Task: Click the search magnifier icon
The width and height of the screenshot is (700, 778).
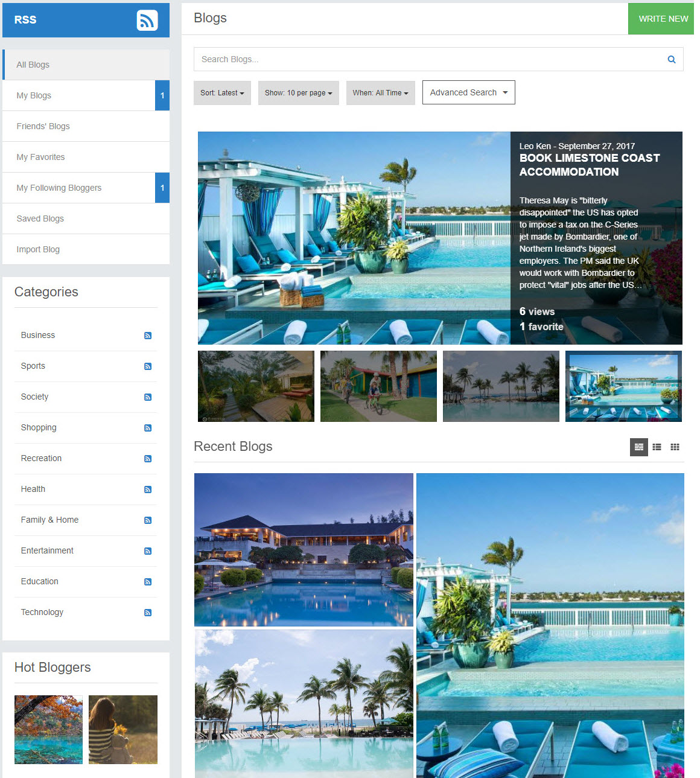Action: (672, 59)
